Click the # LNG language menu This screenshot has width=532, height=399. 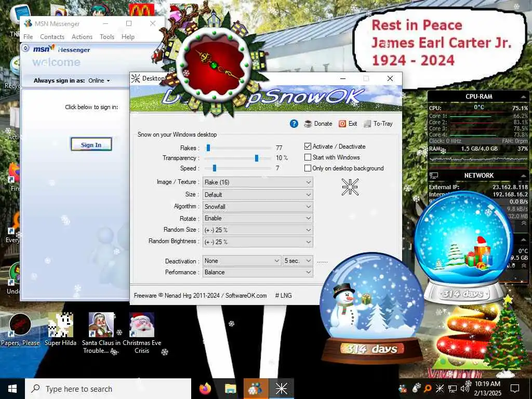click(x=283, y=296)
